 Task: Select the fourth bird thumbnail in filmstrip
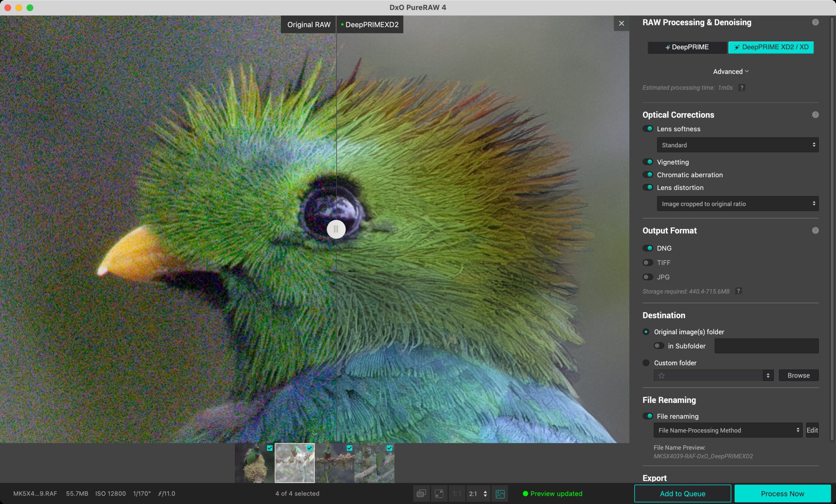coord(374,463)
